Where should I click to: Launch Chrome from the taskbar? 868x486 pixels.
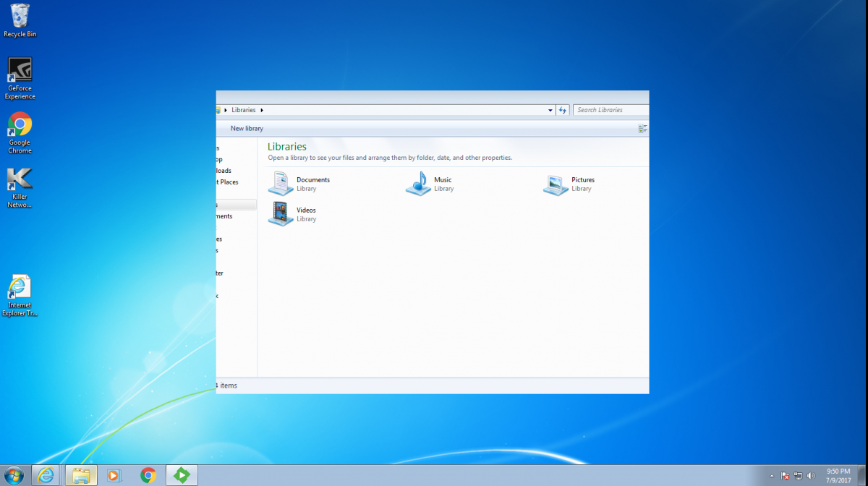(148, 475)
